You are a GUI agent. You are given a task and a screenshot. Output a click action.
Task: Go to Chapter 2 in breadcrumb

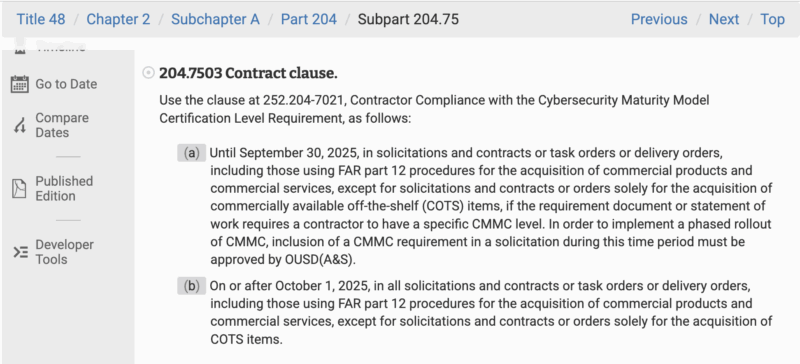pyautogui.click(x=118, y=19)
